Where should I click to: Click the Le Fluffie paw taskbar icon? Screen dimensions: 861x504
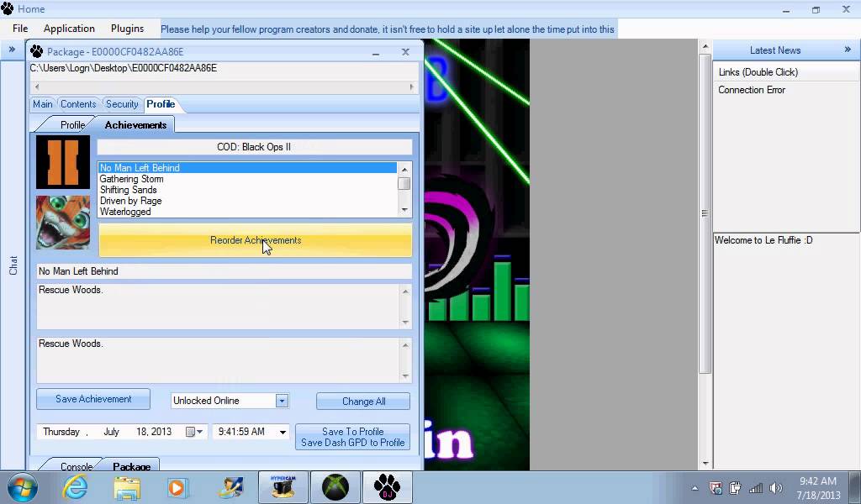387,487
